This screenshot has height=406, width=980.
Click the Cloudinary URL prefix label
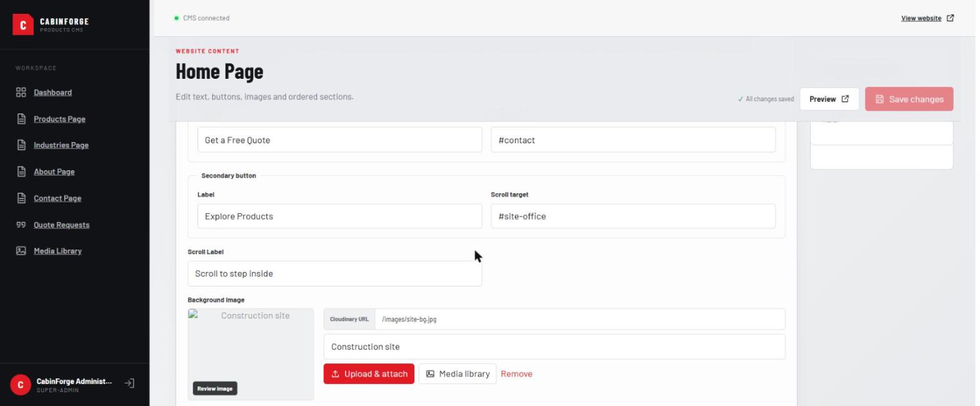[x=349, y=319]
